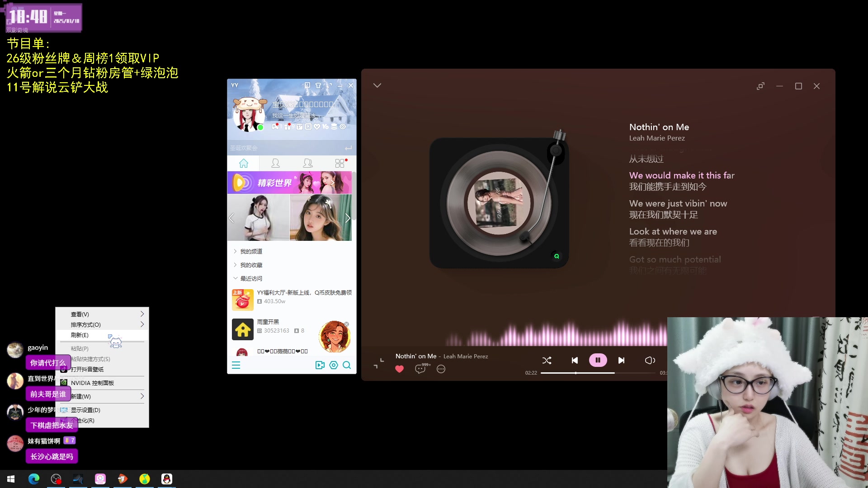Open QQ penguin app in taskbar
The width and height of the screenshot is (868, 488).
click(167, 479)
